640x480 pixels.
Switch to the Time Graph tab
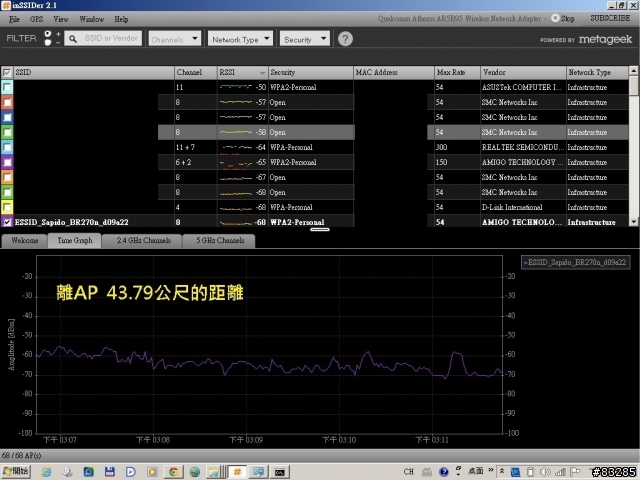click(75, 240)
